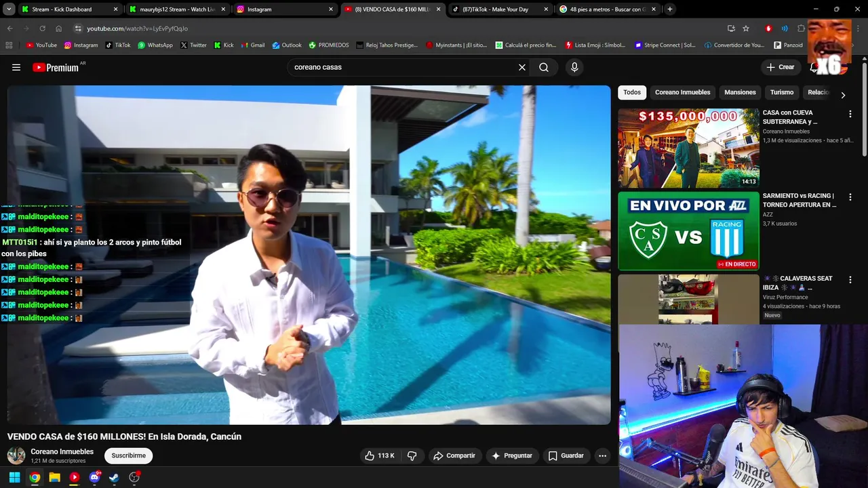Save video with Guardar button
The height and width of the screenshot is (488, 868).
pyautogui.click(x=566, y=455)
